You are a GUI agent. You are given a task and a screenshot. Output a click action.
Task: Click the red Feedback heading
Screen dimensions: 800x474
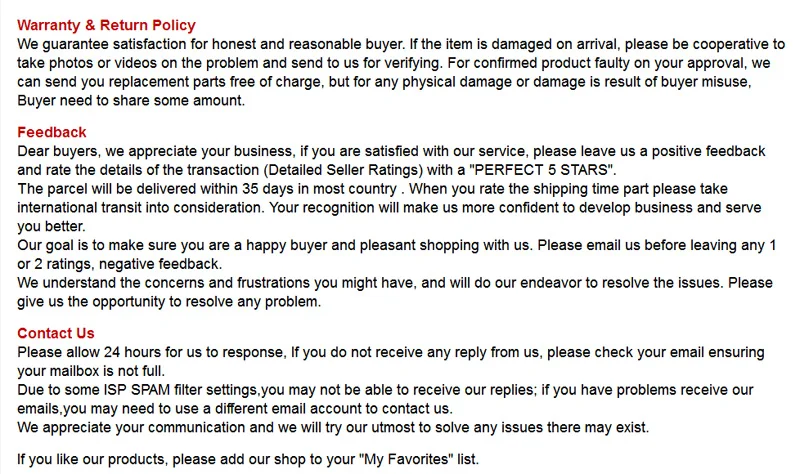coord(52,132)
